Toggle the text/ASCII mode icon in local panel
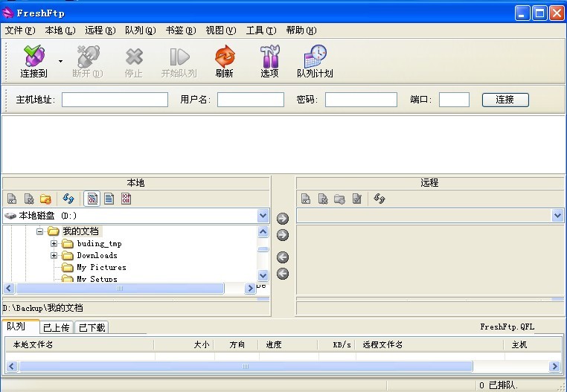 coord(109,199)
